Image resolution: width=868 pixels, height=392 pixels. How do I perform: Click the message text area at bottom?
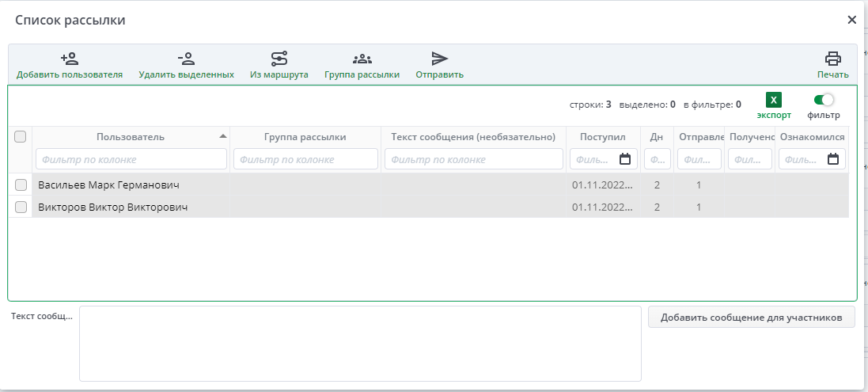(x=360, y=344)
